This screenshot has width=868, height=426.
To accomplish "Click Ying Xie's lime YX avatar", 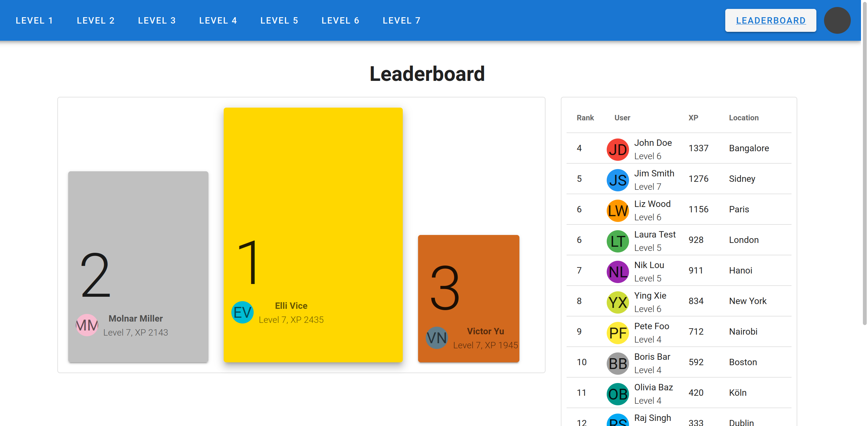I will (617, 302).
